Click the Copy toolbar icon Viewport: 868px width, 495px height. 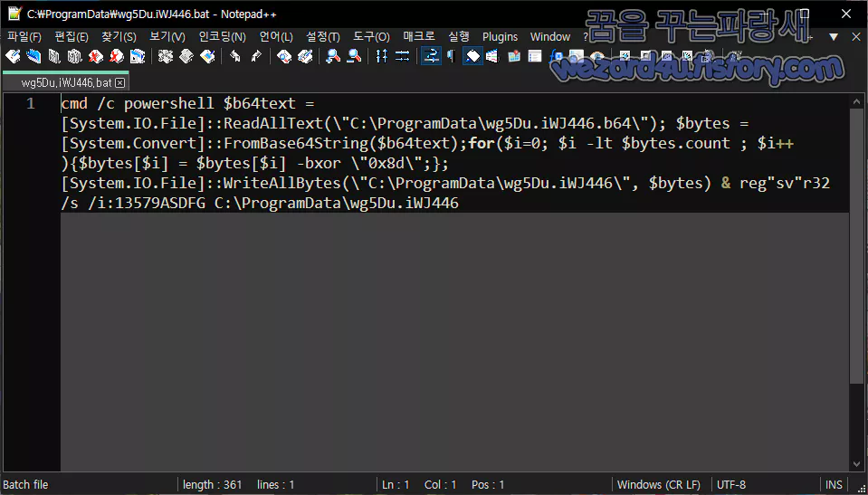186,56
